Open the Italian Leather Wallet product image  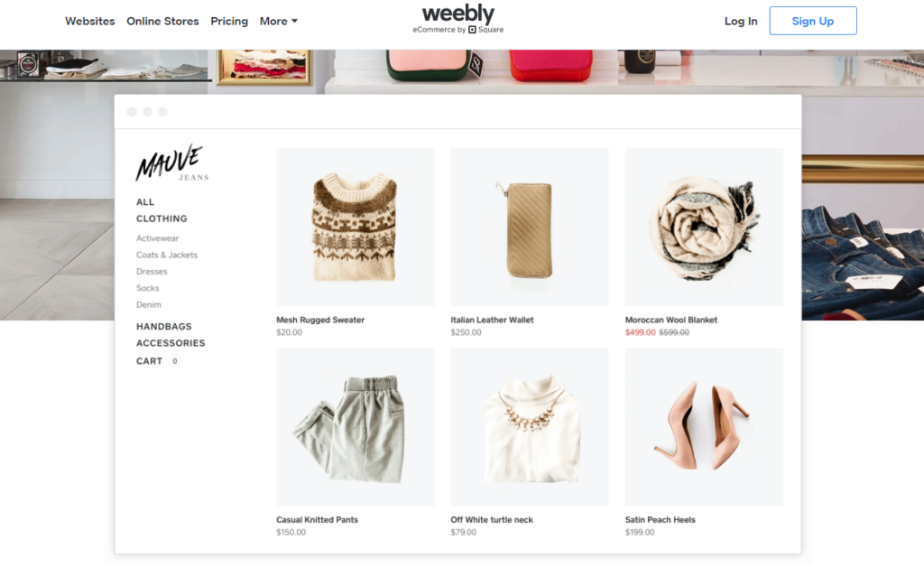tap(530, 228)
